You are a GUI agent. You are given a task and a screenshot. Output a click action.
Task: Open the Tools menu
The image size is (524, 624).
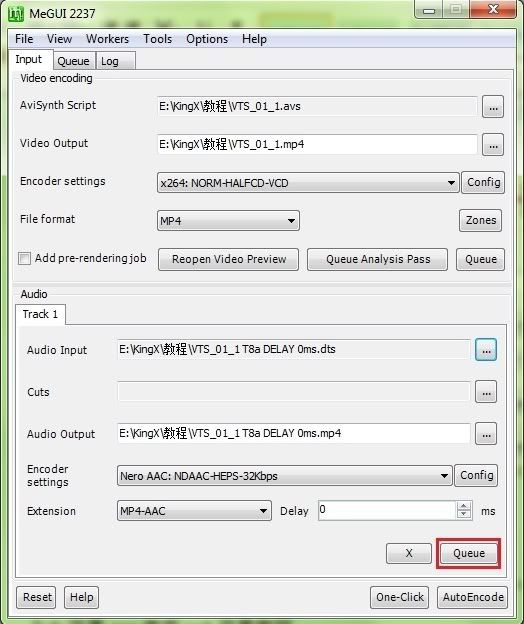click(158, 39)
